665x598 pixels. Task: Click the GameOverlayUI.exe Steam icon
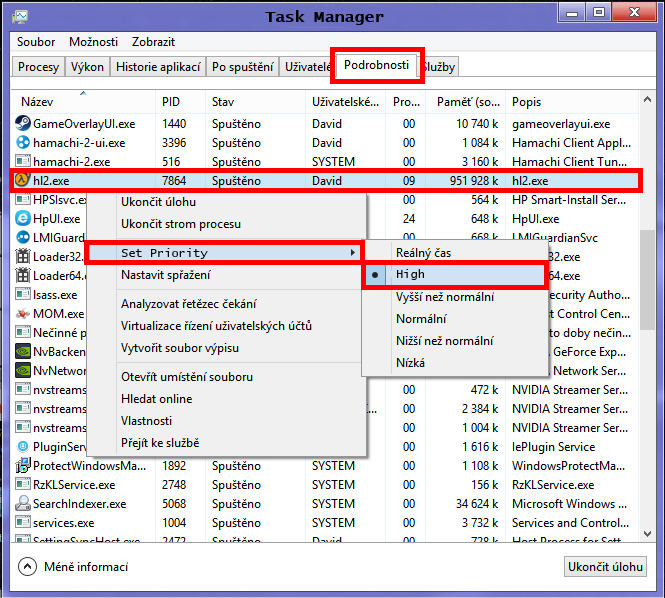click(x=22, y=123)
